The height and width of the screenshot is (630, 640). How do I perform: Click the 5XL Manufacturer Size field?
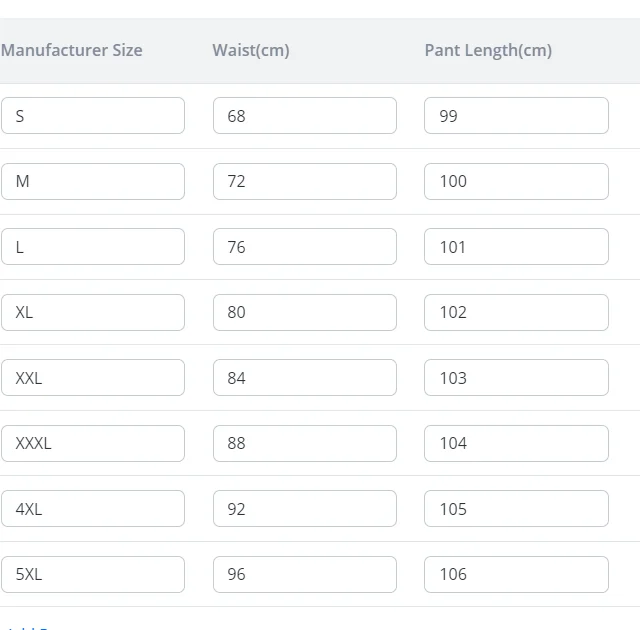(92, 574)
